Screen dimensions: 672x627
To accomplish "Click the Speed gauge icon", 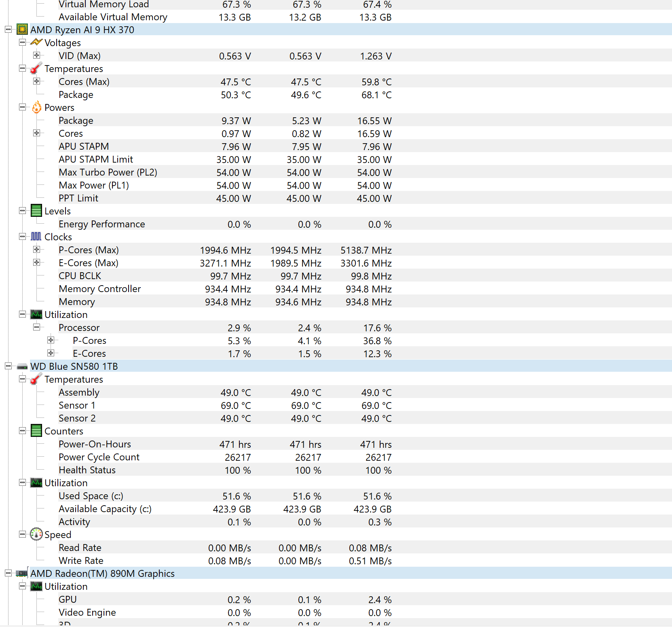I will 36,534.
